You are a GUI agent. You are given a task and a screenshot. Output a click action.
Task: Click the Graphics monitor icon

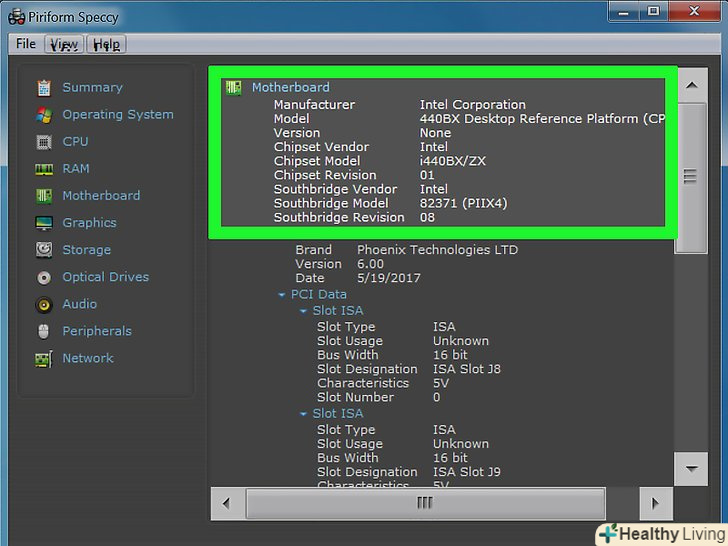click(x=44, y=223)
